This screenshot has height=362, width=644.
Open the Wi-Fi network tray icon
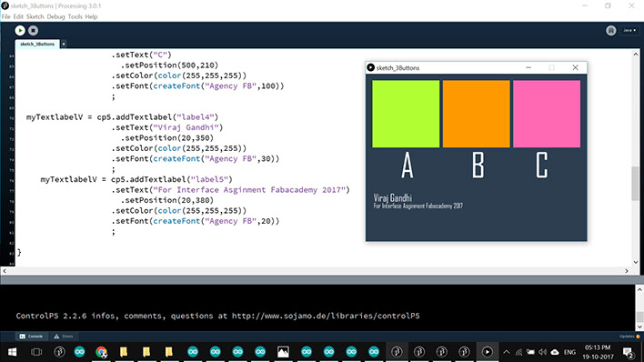point(518,352)
